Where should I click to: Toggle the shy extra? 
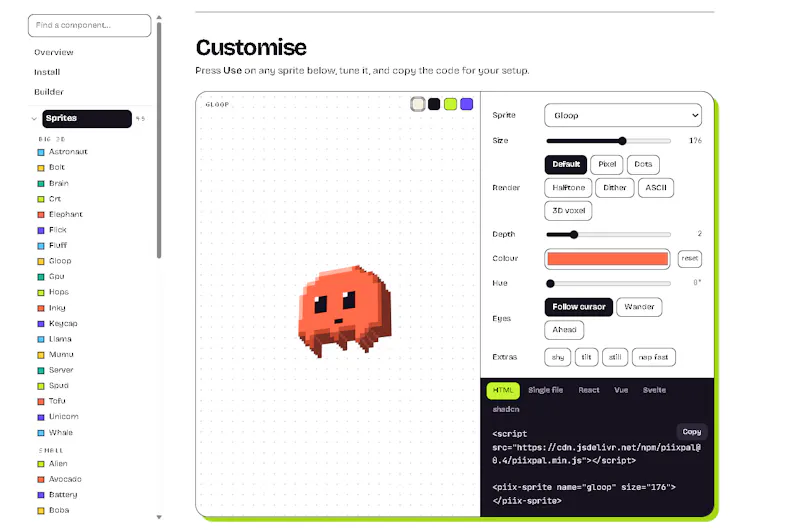(x=558, y=357)
